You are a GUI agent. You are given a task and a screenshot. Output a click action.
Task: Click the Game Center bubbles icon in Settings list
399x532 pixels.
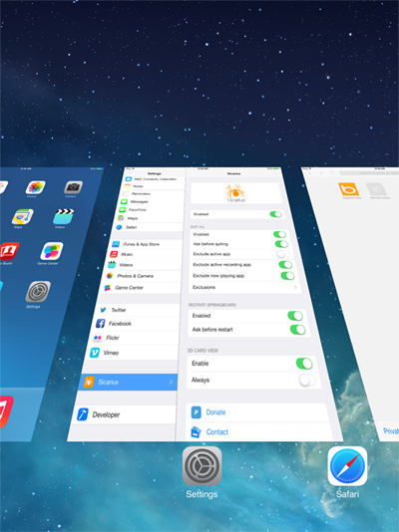click(108, 288)
